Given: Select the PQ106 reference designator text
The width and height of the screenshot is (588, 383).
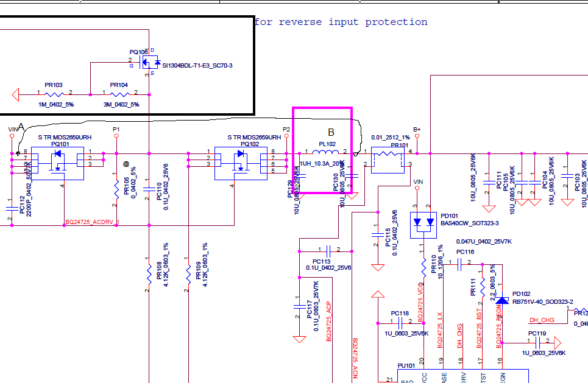Looking at the screenshot, I should [138, 52].
